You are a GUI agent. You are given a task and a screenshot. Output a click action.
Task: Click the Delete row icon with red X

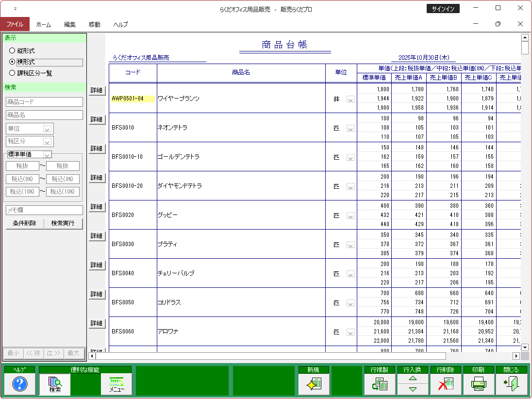[445, 384]
